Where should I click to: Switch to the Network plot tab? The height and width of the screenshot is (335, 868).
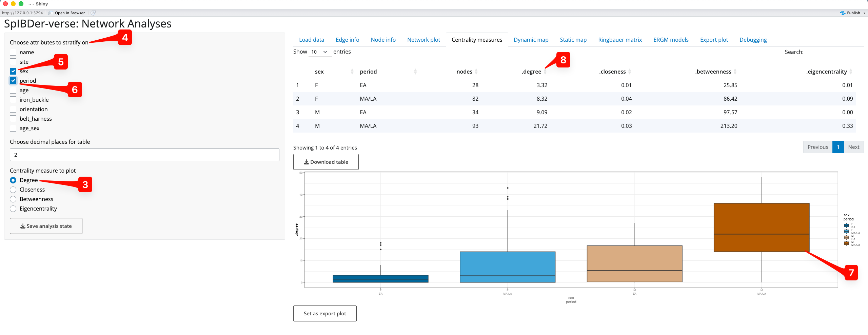pos(423,40)
